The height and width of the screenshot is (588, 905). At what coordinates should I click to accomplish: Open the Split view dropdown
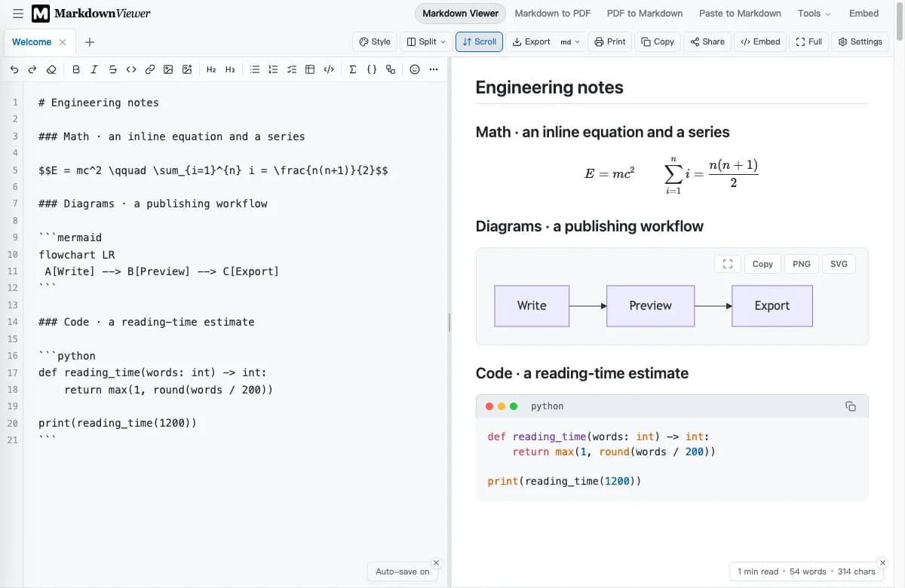[x=426, y=41]
